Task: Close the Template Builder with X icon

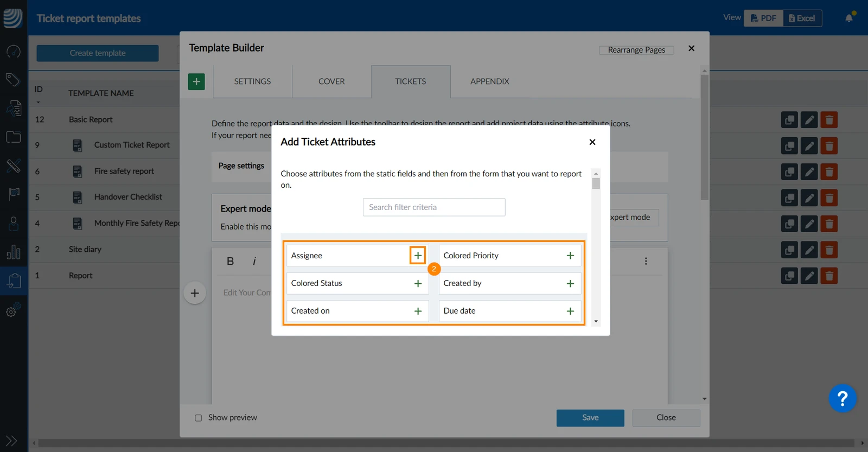Action: (x=691, y=48)
